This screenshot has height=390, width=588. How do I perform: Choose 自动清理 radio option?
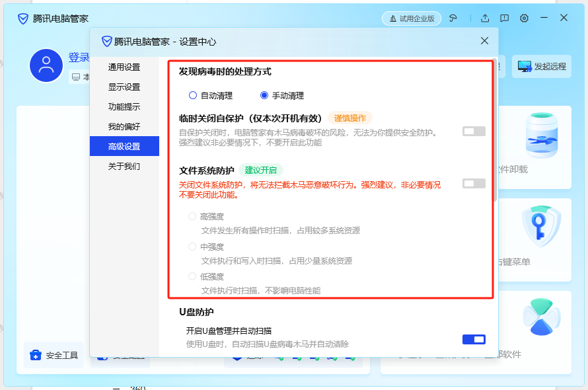[210, 96]
